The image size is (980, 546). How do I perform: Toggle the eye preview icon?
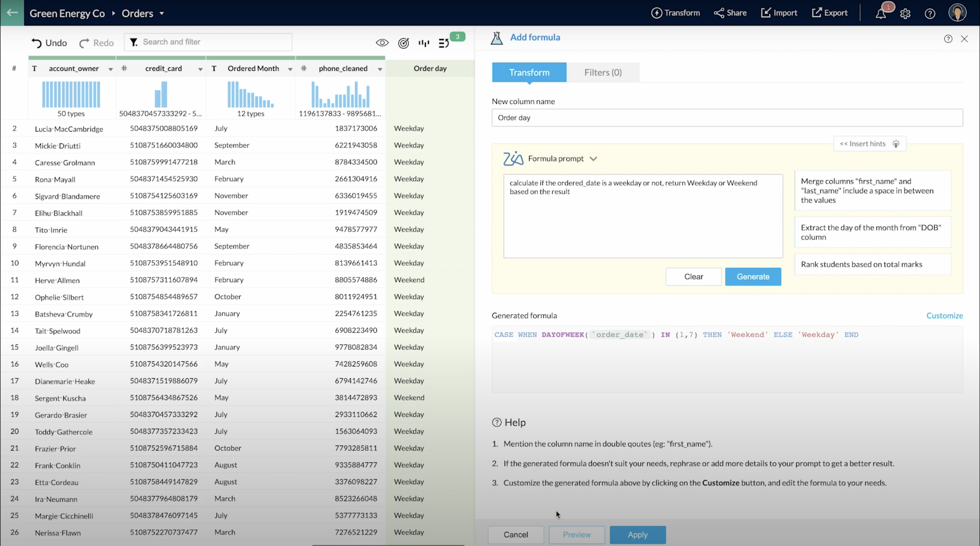382,43
